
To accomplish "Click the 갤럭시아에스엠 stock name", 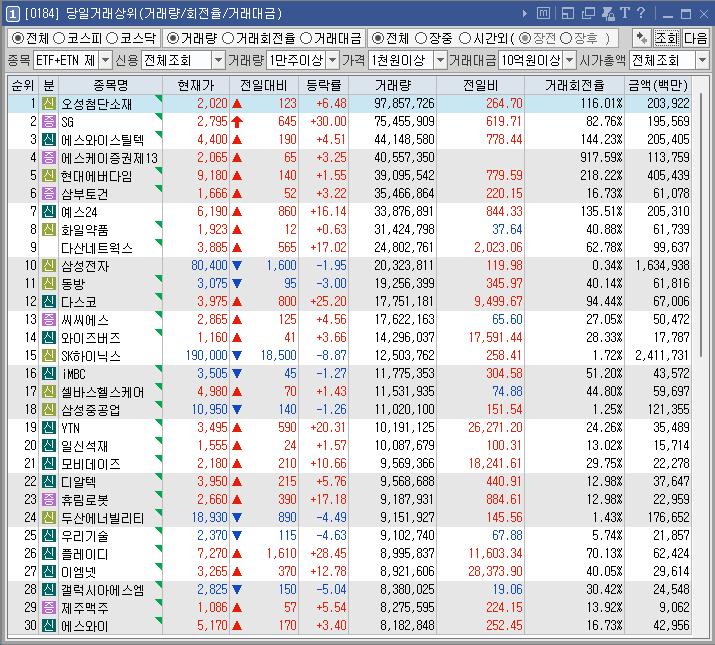I will click(x=103, y=590).
